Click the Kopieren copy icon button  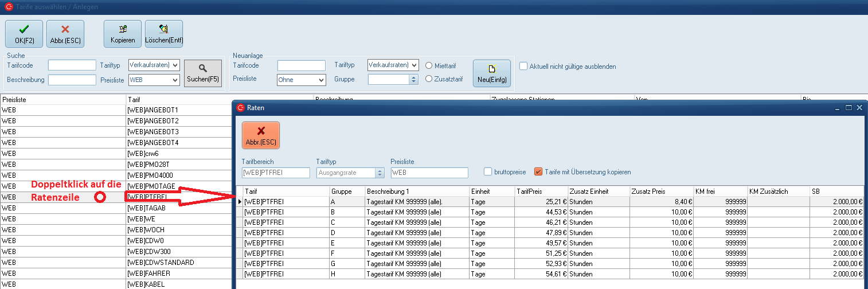point(122,34)
